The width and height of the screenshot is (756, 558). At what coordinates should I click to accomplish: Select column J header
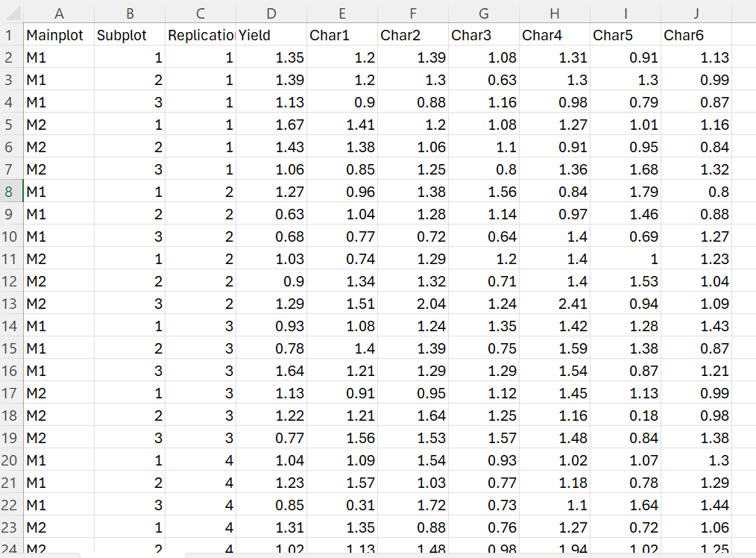pyautogui.click(x=696, y=13)
